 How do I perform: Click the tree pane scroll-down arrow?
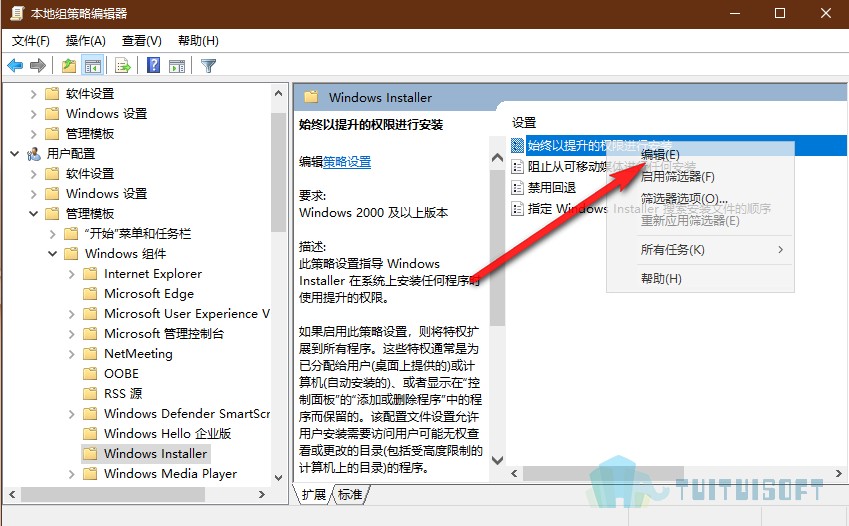pos(278,477)
